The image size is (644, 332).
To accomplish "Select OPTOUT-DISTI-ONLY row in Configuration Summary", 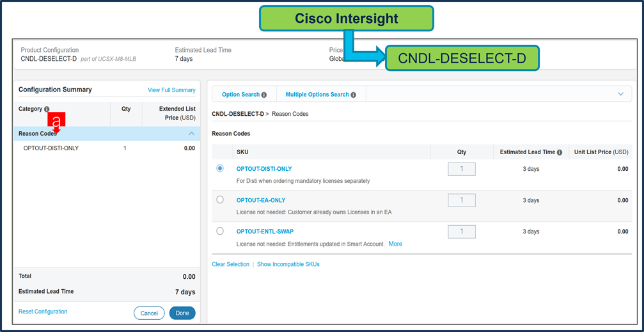I will (107, 148).
